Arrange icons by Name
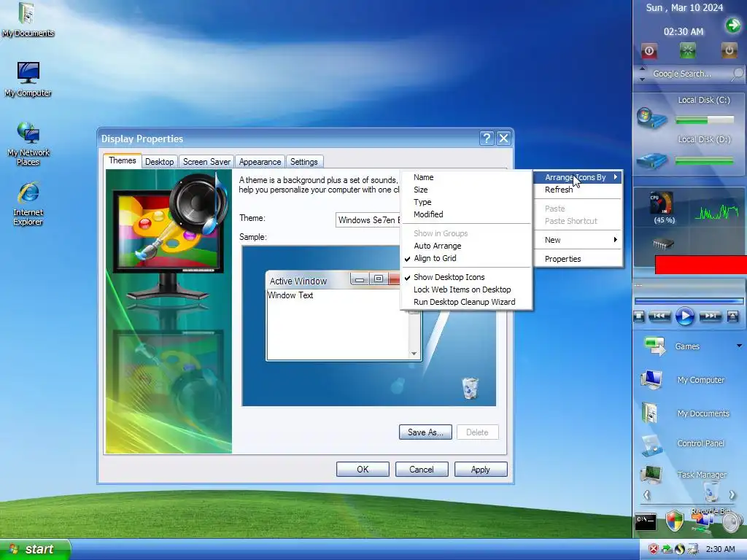This screenshot has width=747, height=560. (466, 177)
